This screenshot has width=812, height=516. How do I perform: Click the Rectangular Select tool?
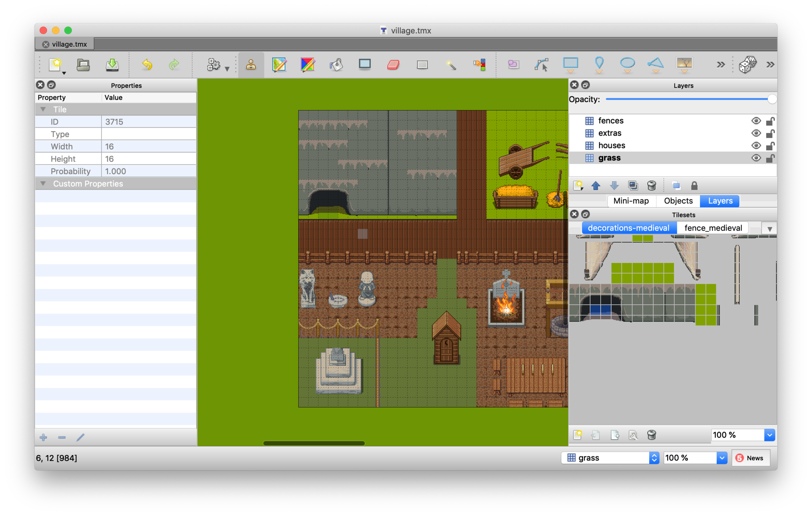(422, 65)
